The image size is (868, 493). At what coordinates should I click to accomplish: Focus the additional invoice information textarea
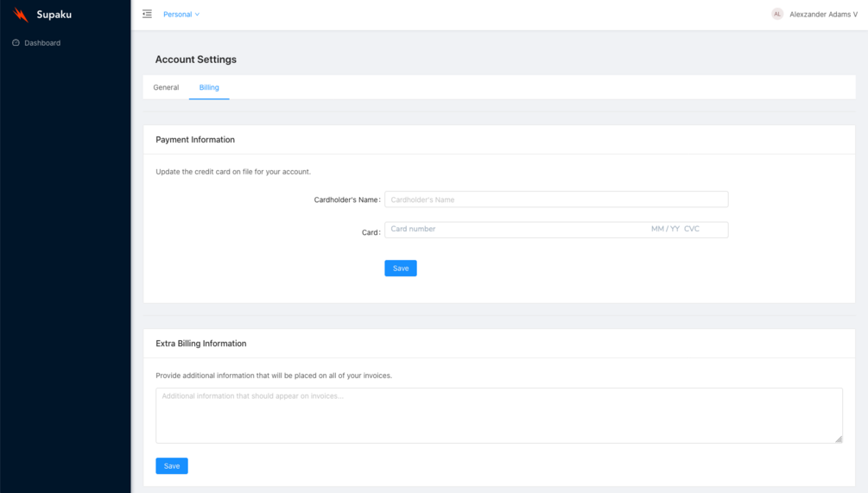[498, 415]
